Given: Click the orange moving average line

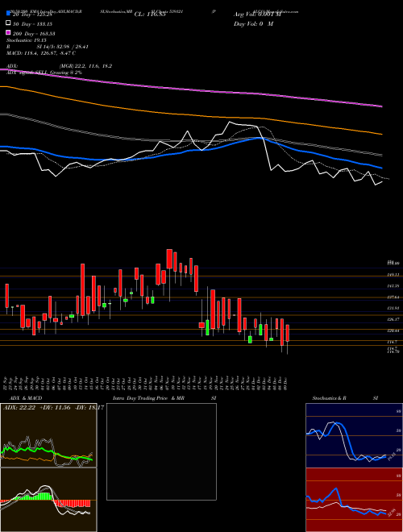Looking at the screenshot, I should 190,116.
